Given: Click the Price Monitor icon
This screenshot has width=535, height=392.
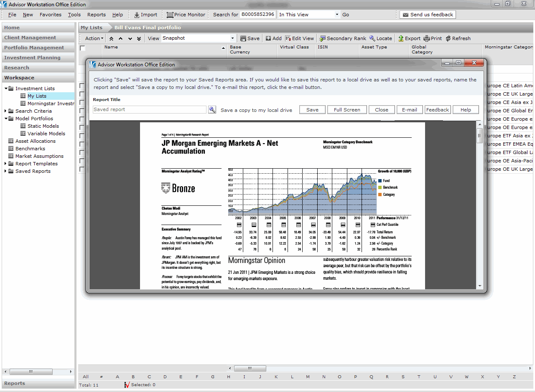Looking at the screenshot, I should pos(170,15).
